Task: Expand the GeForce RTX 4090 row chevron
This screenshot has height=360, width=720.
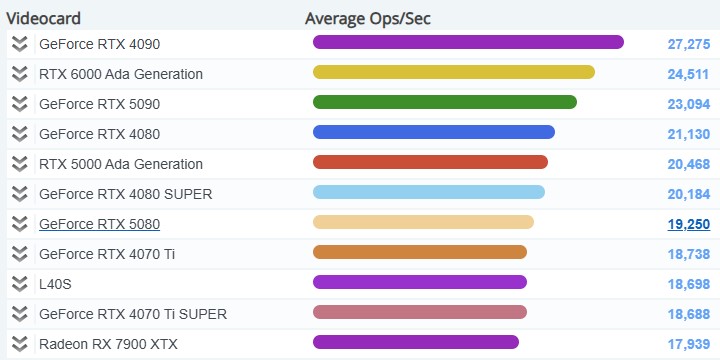Action: (19, 44)
